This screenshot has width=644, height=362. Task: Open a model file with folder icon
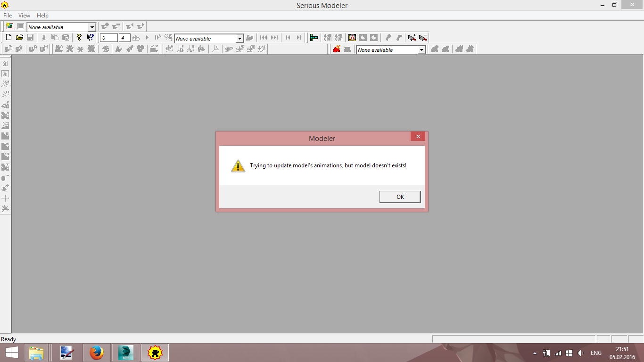(19, 38)
